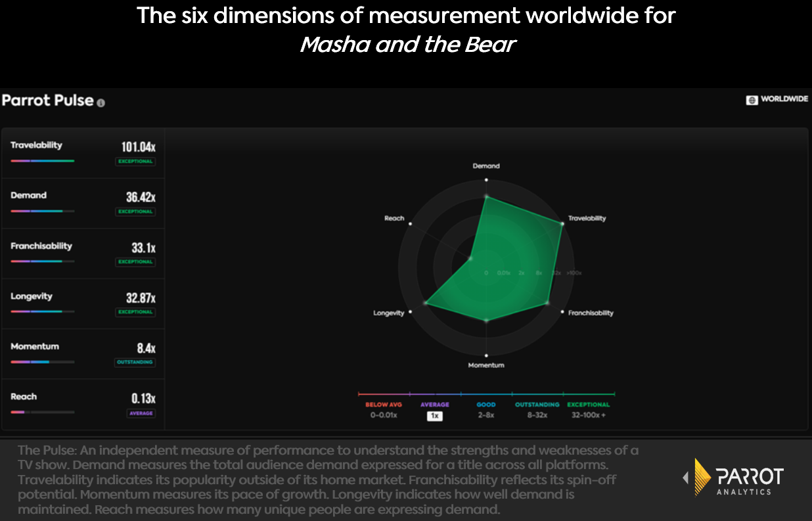Select the Travelability metric row

83,154
